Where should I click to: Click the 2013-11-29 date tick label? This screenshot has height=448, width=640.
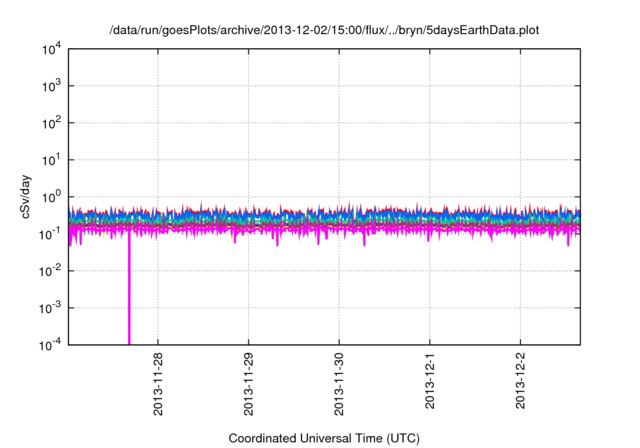pyautogui.click(x=249, y=384)
